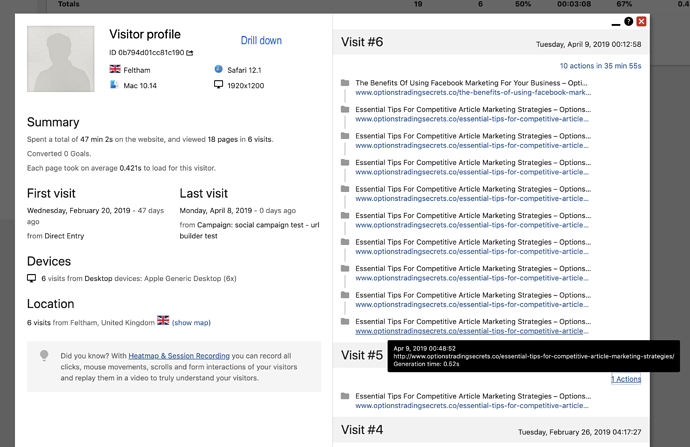Open the 1 Actions link in Visit #5
This screenshot has width=690, height=447.
tap(626, 379)
